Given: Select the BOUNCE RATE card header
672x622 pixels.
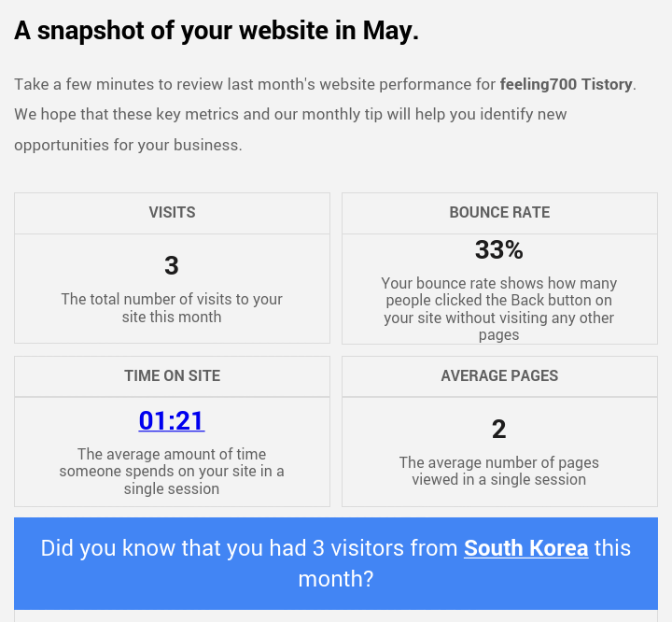Looking at the screenshot, I should 499,213.
